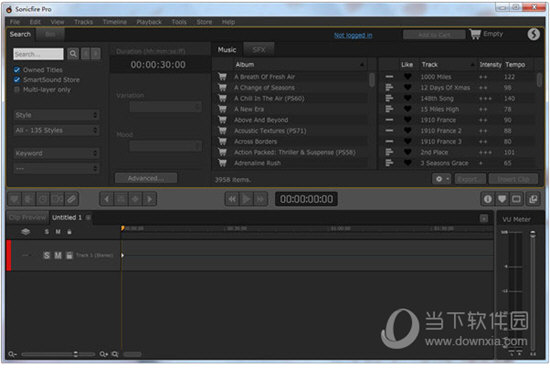
Task: Toggle the Owned Titles checkbox
Action: [17, 70]
